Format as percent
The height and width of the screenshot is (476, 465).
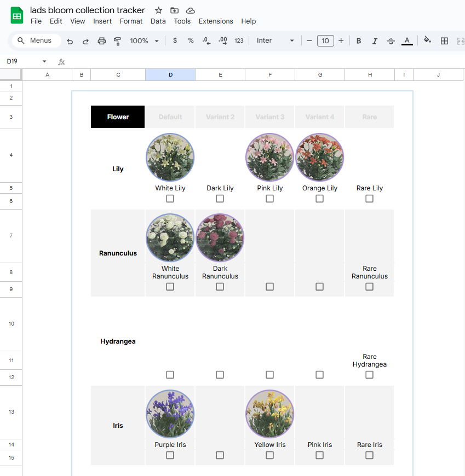point(191,40)
